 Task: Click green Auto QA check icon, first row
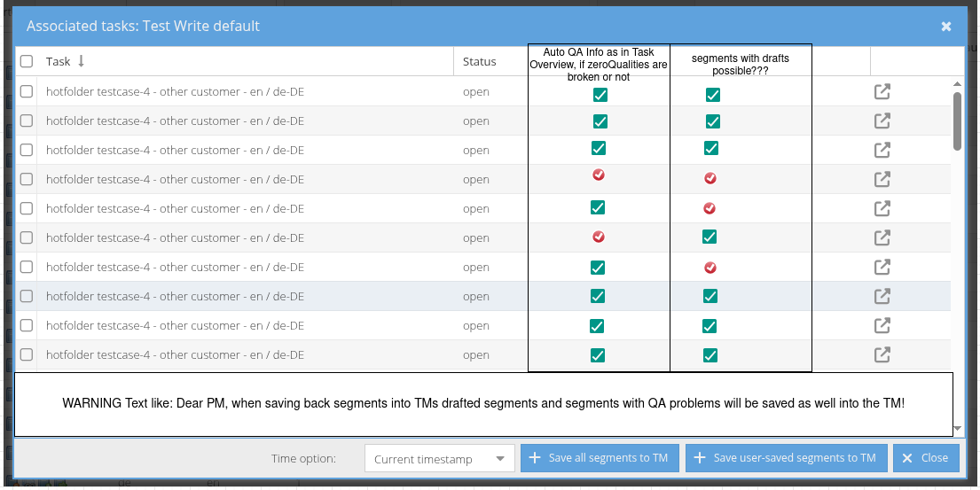tap(600, 95)
